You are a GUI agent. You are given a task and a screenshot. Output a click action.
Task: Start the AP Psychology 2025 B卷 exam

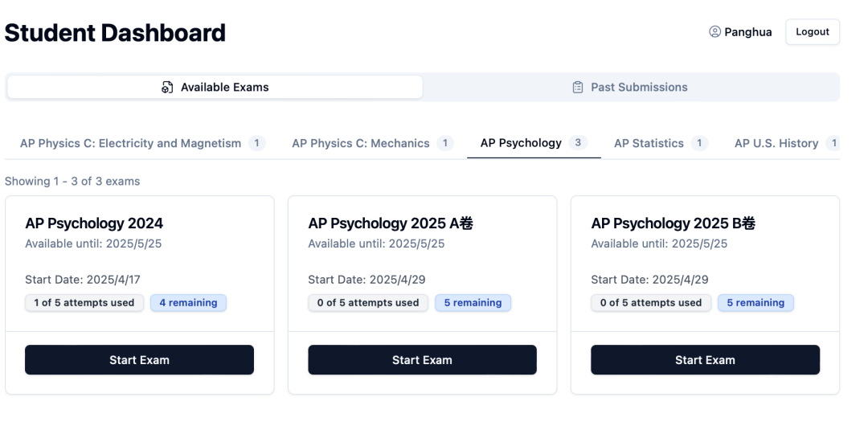tap(705, 360)
